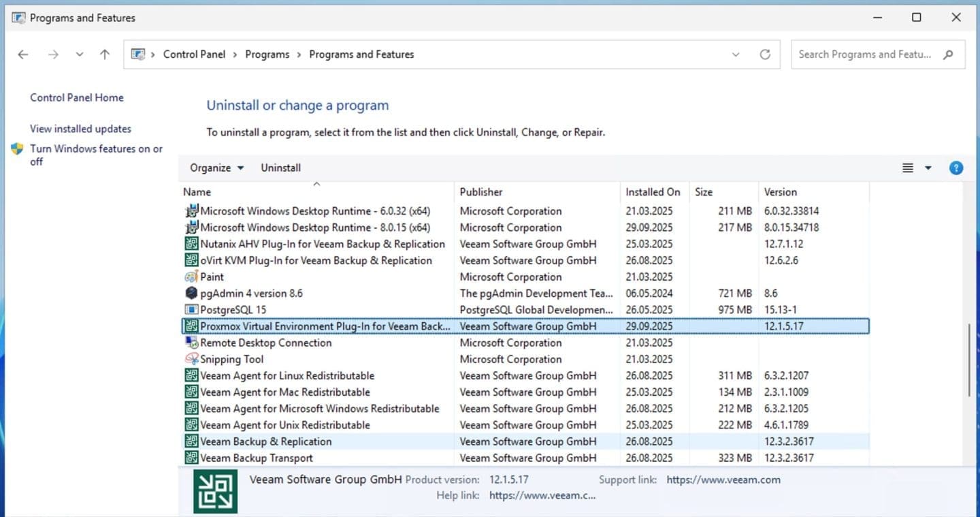Open address bar history dropdown
The height and width of the screenshot is (517, 980).
[x=736, y=54]
